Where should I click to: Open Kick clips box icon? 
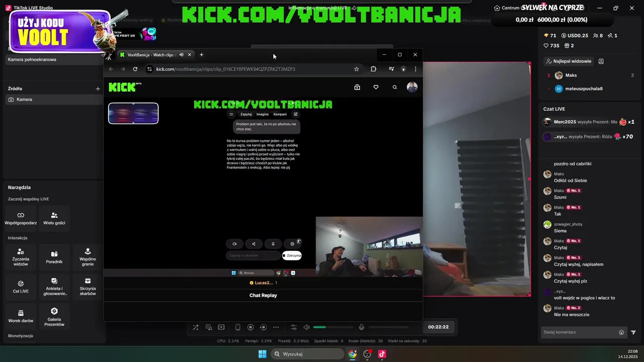(357, 87)
